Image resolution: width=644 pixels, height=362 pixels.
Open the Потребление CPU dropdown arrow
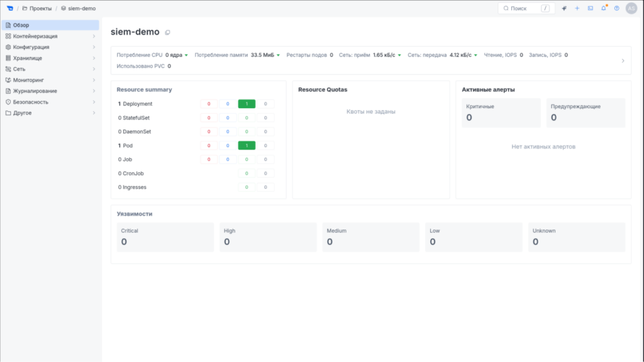[x=186, y=55]
